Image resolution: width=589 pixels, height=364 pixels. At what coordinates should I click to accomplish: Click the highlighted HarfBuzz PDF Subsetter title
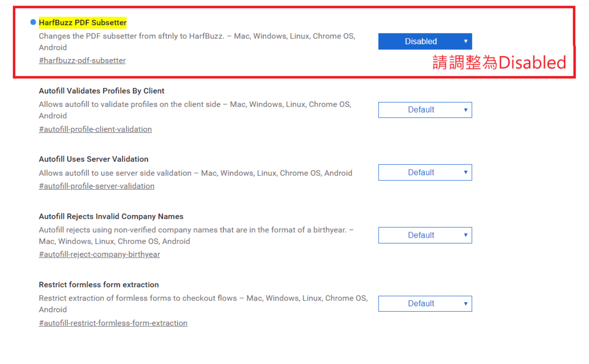coord(83,22)
